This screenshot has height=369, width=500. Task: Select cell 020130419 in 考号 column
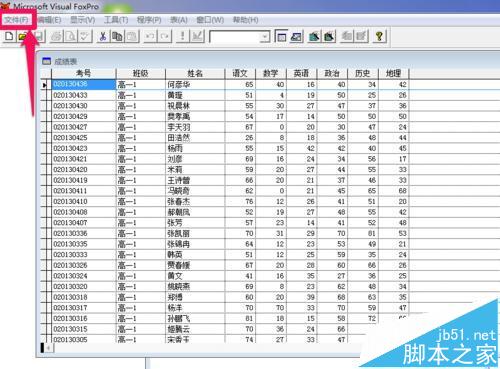pyautogui.click(x=84, y=181)
